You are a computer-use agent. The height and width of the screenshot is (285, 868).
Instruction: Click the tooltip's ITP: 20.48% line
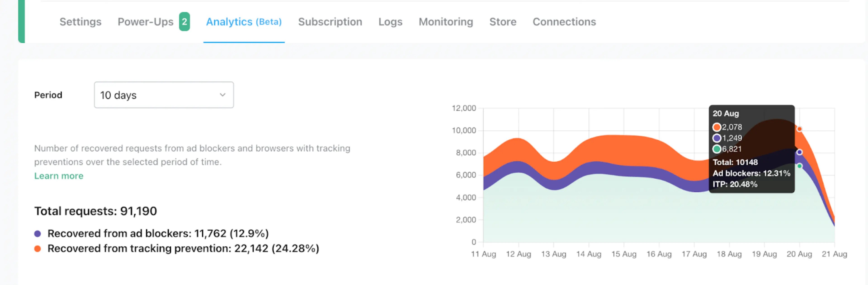tap(735, 184)
